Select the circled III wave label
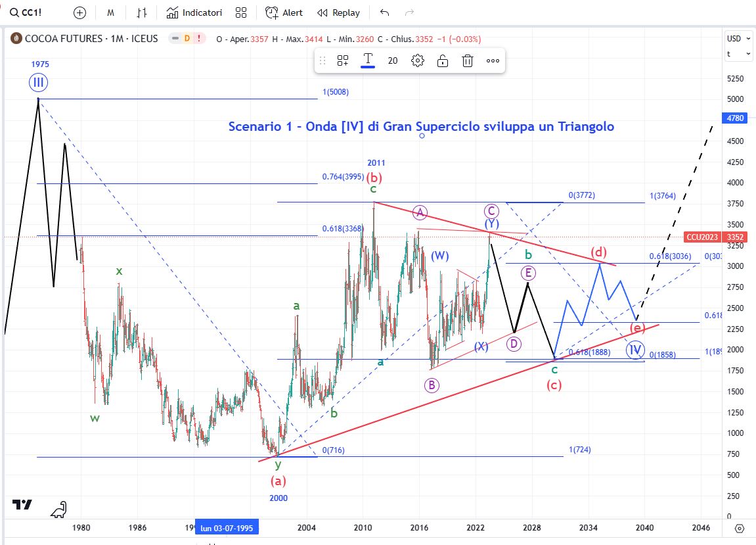 (38, 83)
